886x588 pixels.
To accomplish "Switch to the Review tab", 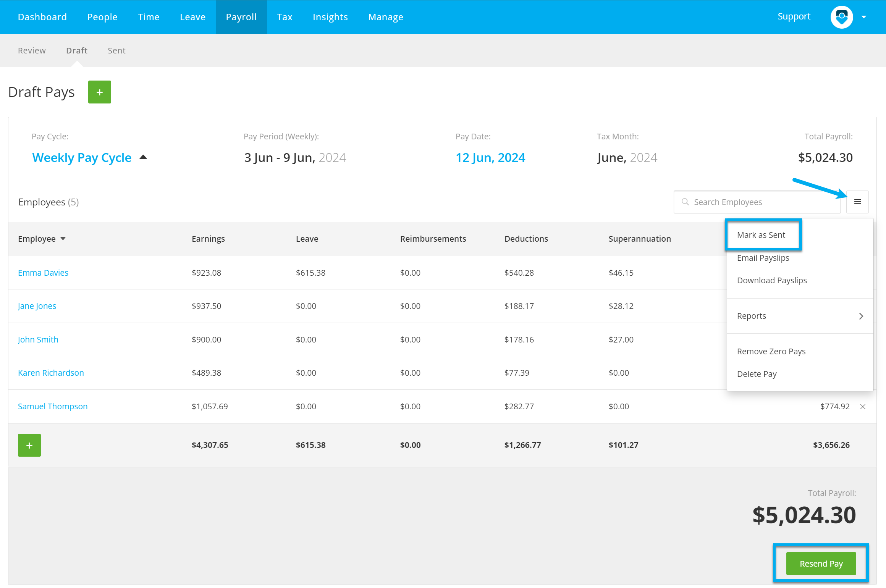I will (32, 50).
